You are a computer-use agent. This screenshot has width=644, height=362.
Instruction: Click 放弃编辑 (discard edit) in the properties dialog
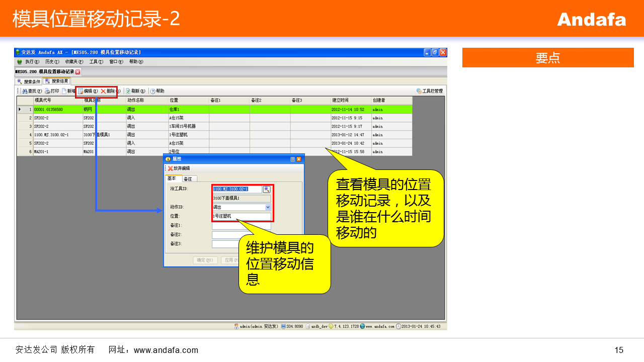pyautogui.click(x=179, y=168)
